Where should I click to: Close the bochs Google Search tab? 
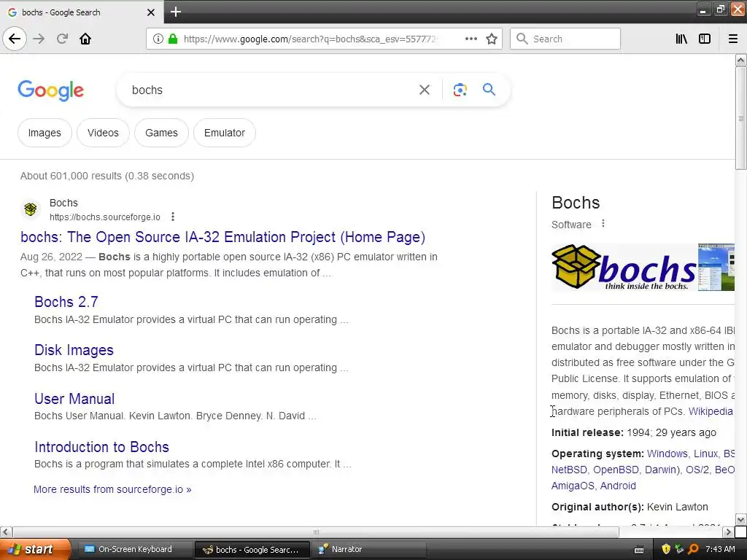(x=151, y=12)
